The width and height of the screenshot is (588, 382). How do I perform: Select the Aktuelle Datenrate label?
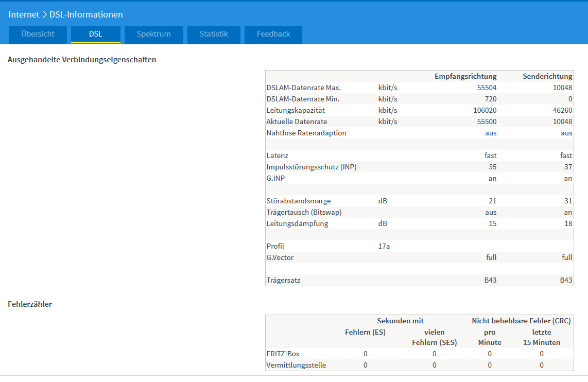pyautogui.click(x=297, y=121)
